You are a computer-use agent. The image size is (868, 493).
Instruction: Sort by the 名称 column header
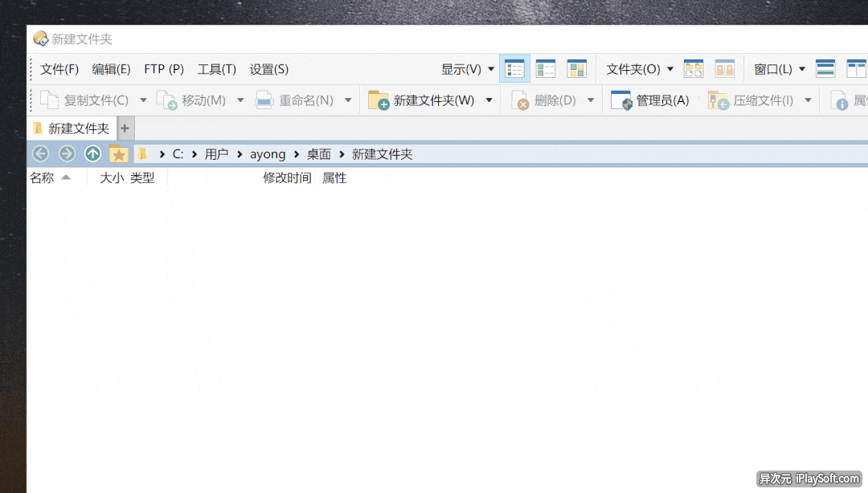[x=43, y=178]
